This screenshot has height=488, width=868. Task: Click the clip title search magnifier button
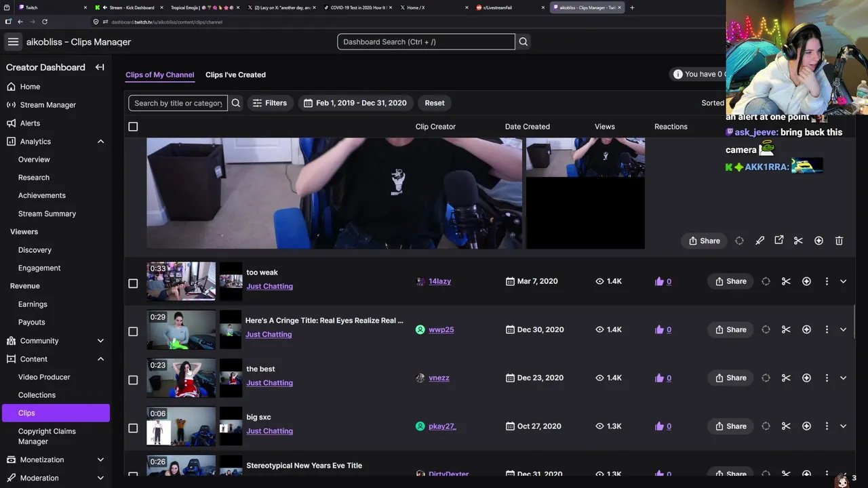[x=236, y=103]
